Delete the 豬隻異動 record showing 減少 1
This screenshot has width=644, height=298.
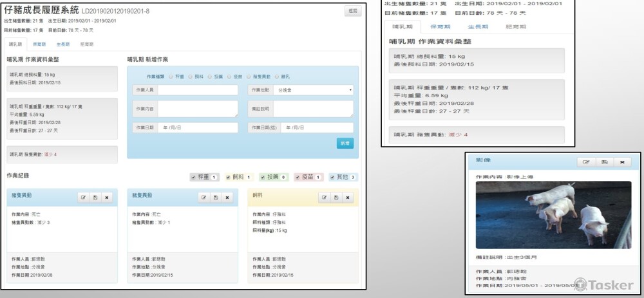pos(226,198)
